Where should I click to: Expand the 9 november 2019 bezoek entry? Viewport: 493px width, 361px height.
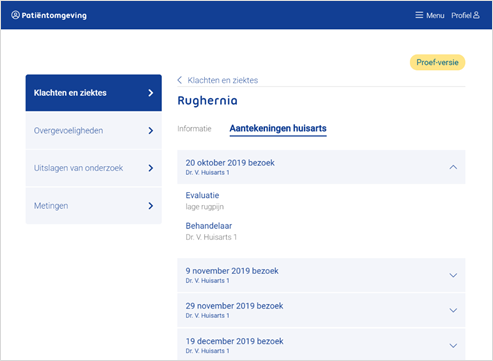(x=453, y=275)
